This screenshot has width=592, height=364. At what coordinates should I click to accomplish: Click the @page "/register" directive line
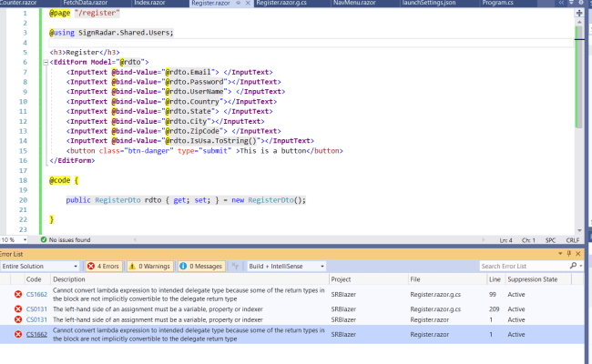(x=85, y=14)
